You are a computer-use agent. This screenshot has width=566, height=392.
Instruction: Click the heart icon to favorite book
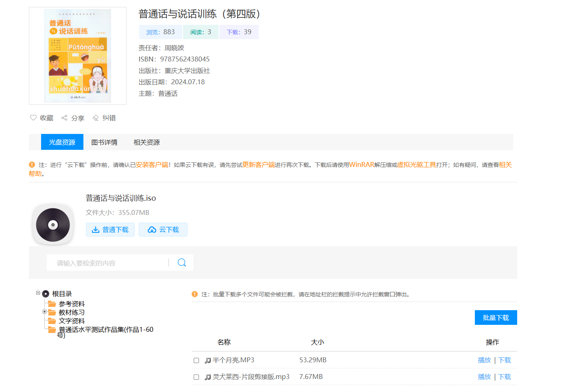(x=33, y=118)
